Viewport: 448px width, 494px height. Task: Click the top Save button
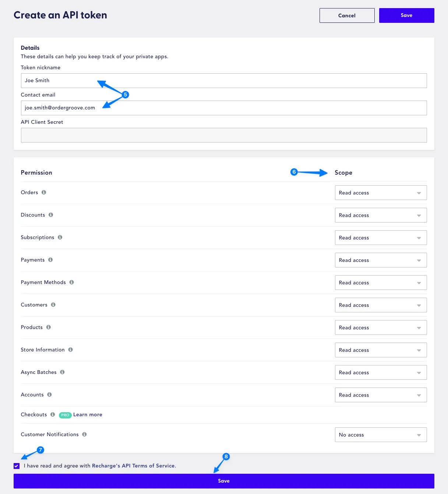point(406,15)
